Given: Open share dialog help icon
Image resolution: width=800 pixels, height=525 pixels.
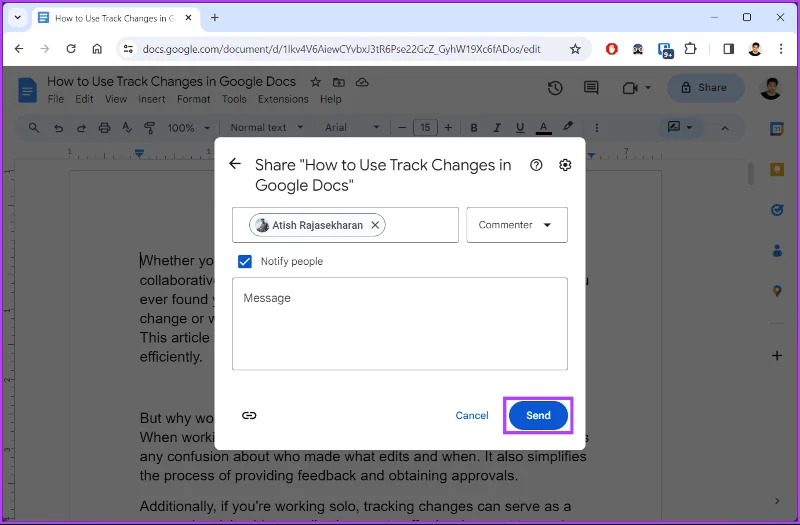Looking at the screenshot, I should 536,165.
